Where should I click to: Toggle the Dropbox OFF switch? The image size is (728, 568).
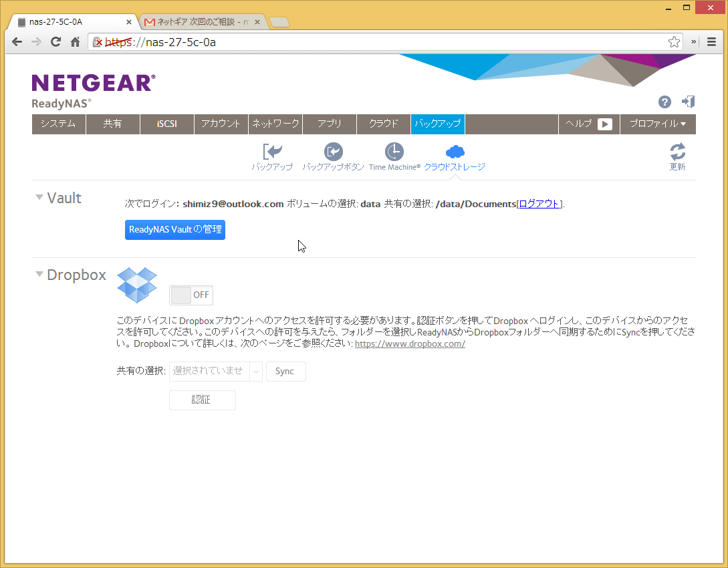pos(191,295)
